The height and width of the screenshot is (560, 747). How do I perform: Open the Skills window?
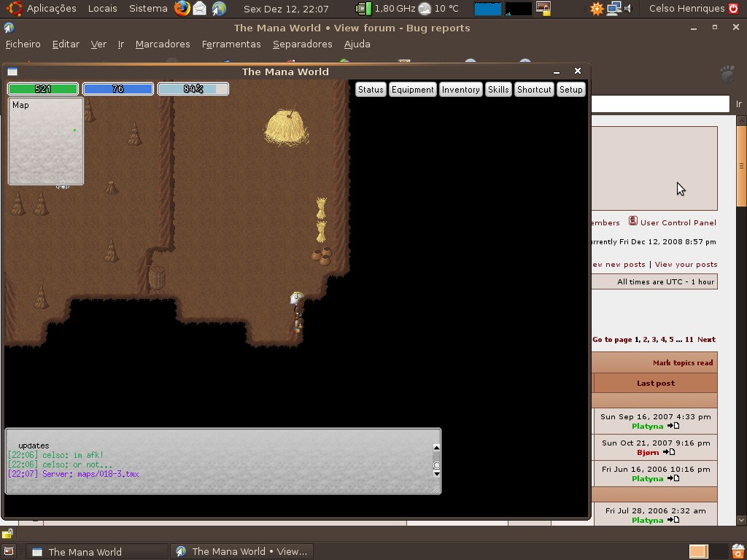tap(498, 90)
